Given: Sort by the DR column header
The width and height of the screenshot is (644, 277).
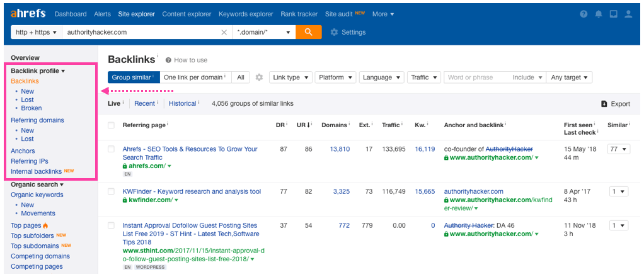Looking at the screenshot, I should click(x=281, y=125).
